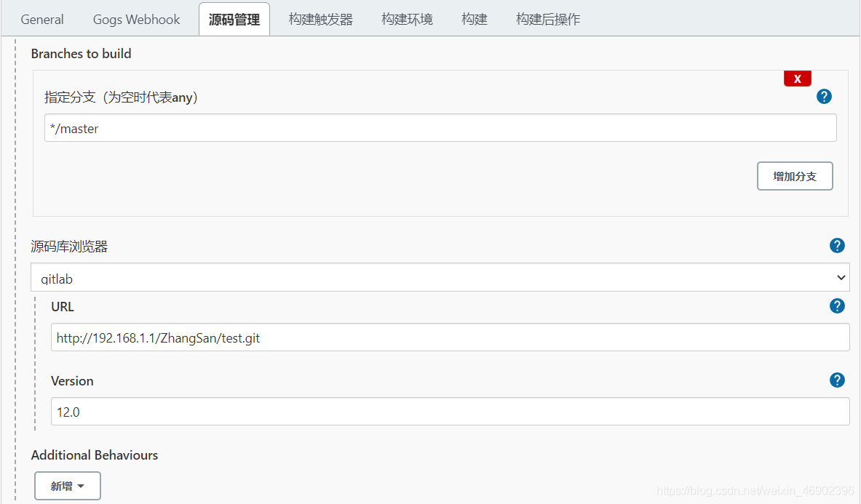This screenshot has width=861, height=504.
Task: Focus the repository browser URL text box
Action: click(x=450, y=337)
